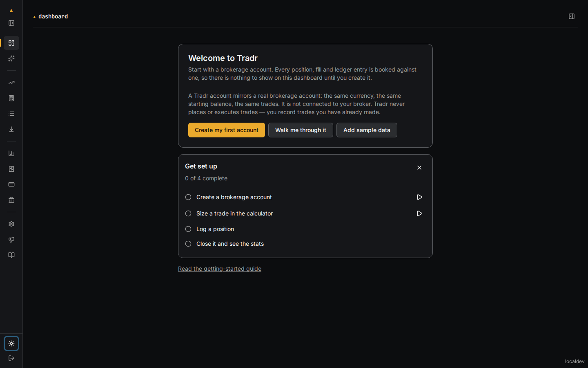Click the log out icon at sidebar bottom
Screen dimensions: 588x368
(x=11, y=358)
